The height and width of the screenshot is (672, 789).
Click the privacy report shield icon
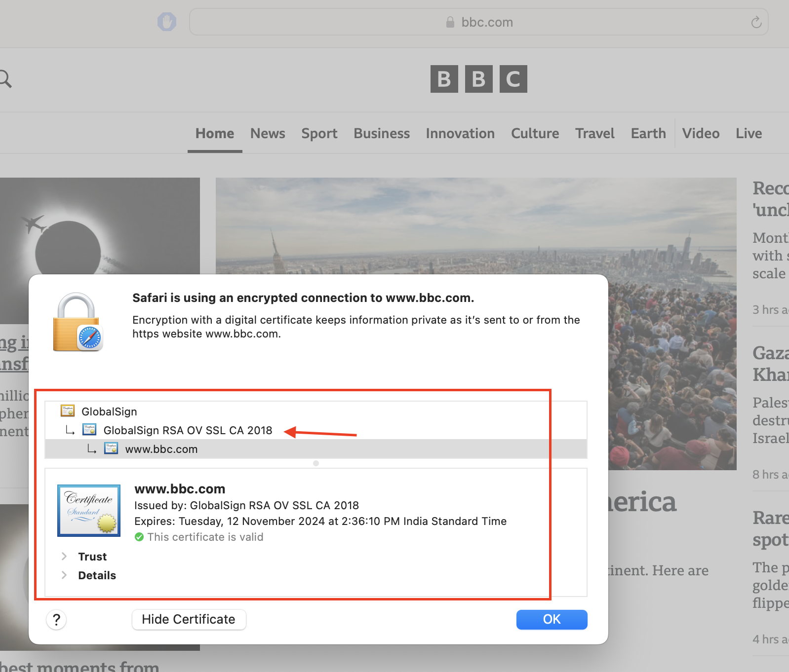click(x=167, y=22)
